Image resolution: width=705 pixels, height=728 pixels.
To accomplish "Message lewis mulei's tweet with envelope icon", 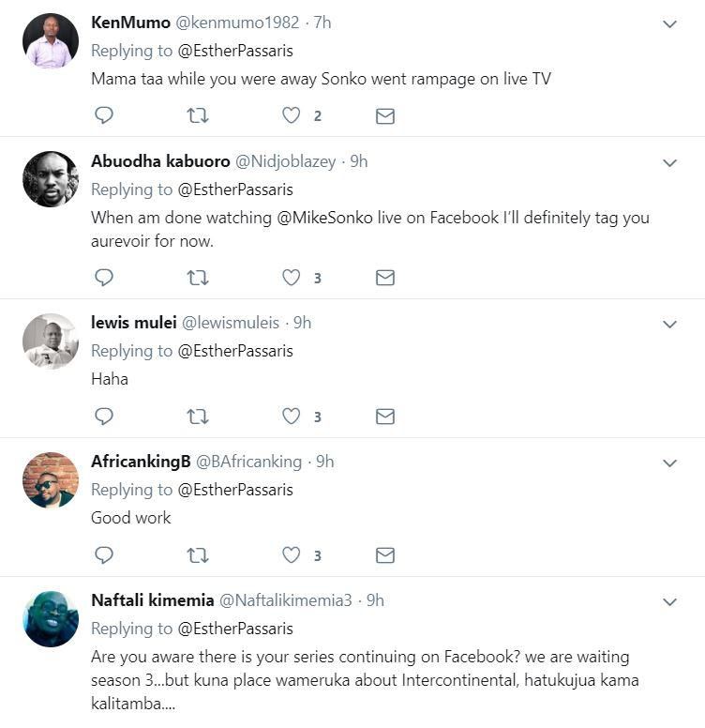I will coord(384,417).
